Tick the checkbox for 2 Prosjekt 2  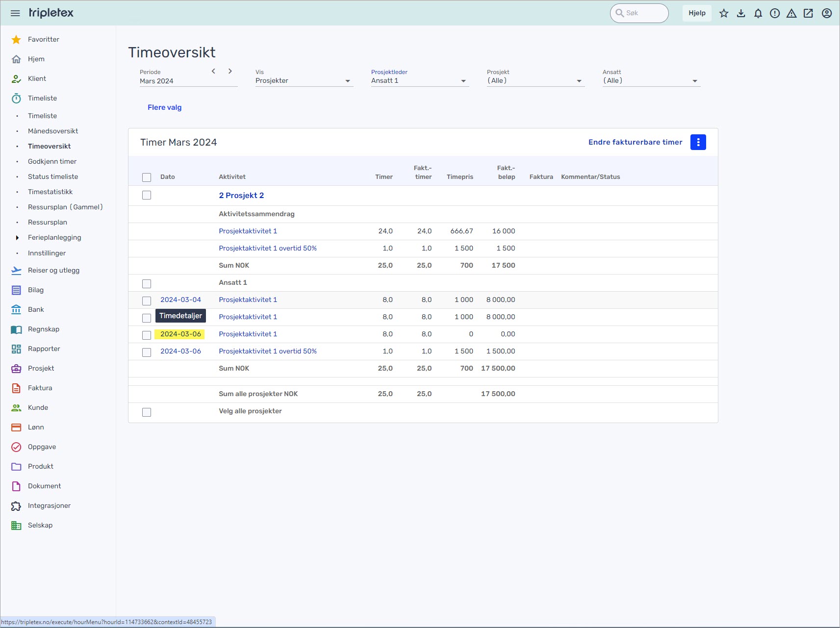(x=147, y=195)
